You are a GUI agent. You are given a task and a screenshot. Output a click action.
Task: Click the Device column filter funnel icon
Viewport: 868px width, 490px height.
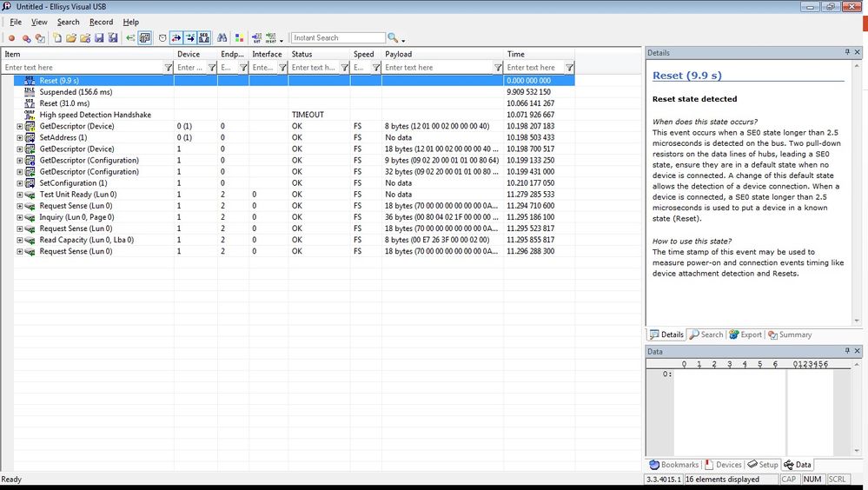[x=211, y=68]
